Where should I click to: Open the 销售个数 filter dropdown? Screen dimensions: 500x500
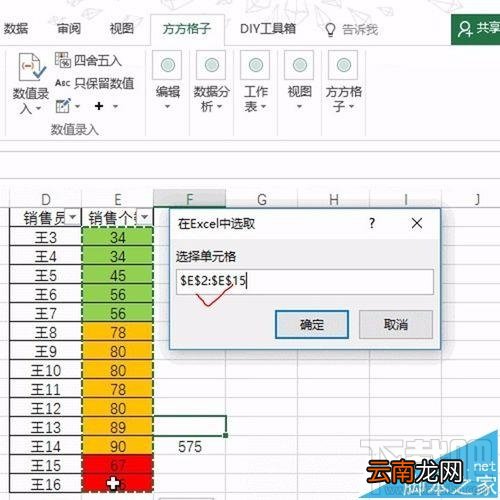coord(144,218)
